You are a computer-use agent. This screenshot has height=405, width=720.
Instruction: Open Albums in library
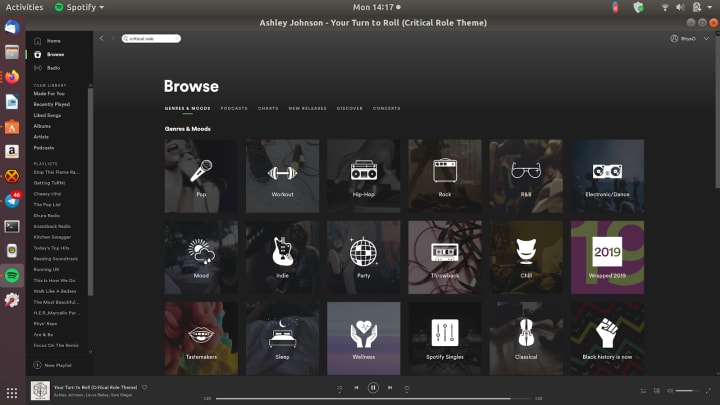(x=42, y=126)
